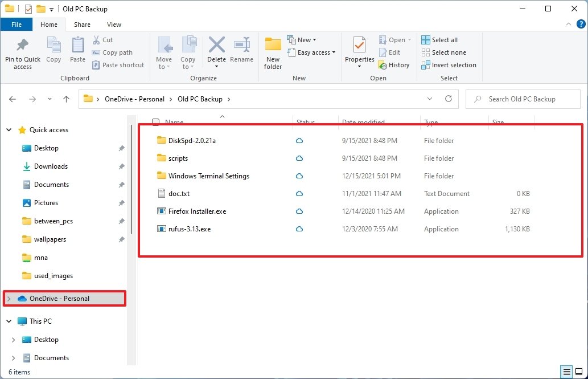
Task: Switch to the View ribbon tab
Action: pos(113,25)
